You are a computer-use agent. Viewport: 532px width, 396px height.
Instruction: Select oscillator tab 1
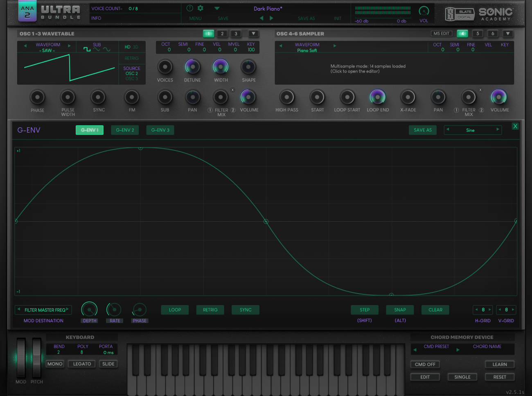point(208,34)
